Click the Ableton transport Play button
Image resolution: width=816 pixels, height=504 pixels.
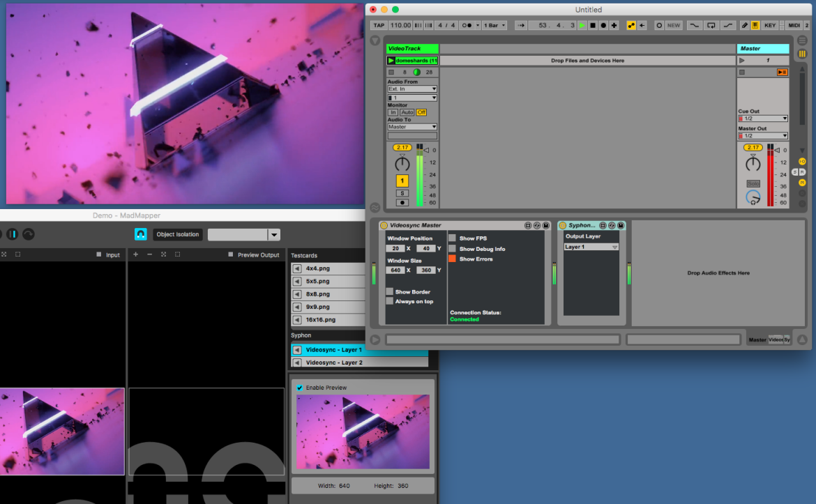click(x=582, y=25)
